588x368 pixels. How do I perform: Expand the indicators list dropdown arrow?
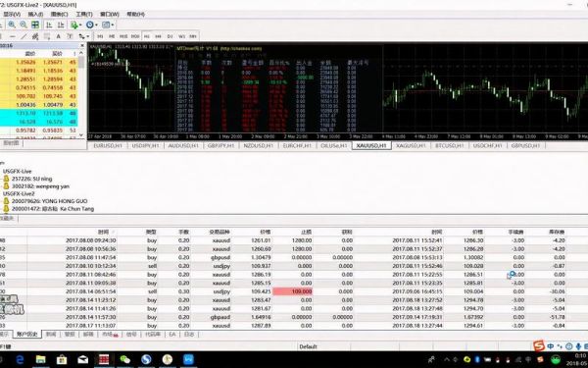80,26
